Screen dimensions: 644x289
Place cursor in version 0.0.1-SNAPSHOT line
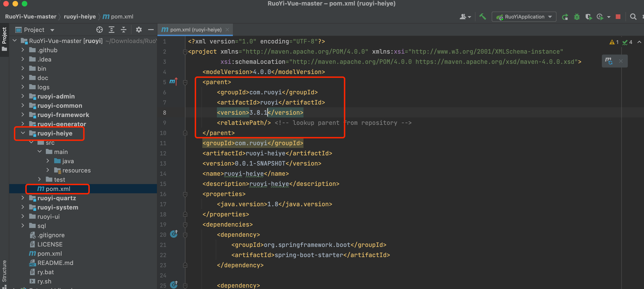tap(262, 163)
